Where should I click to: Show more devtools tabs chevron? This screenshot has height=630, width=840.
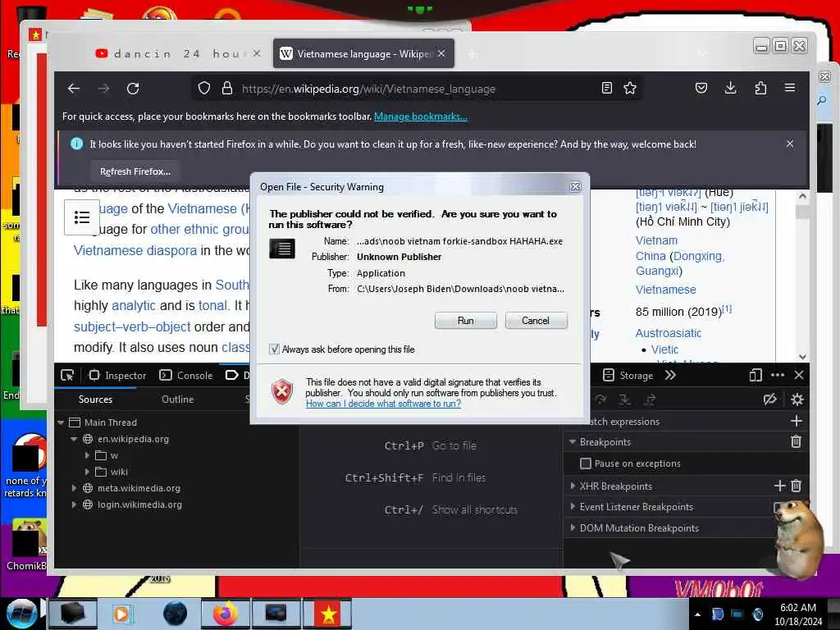pos(670,376)
